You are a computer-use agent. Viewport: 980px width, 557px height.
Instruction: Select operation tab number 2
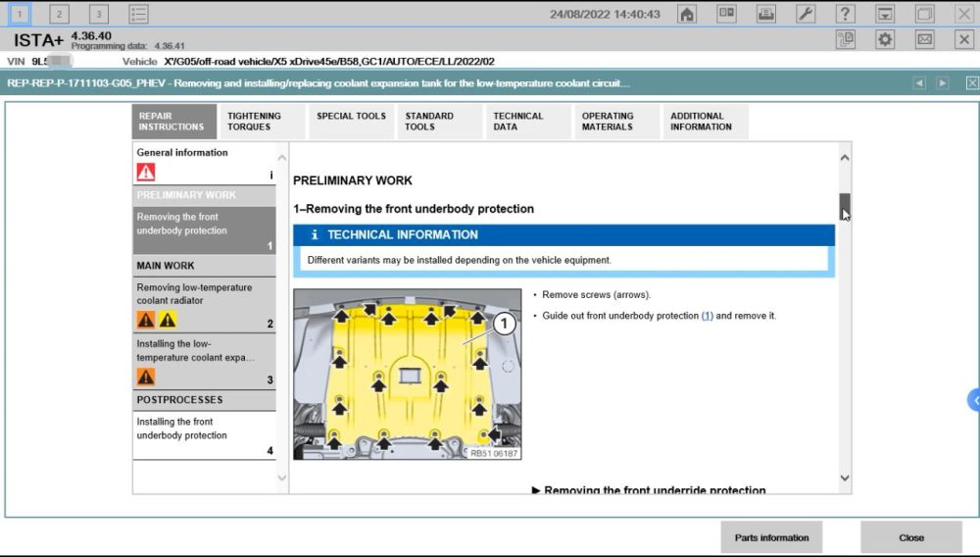tap(60, 14)
